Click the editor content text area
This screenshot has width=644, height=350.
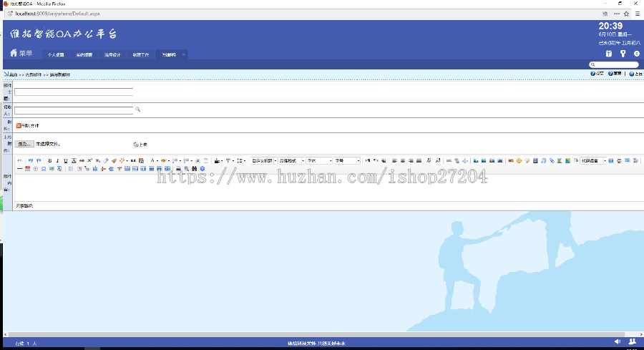328,188
